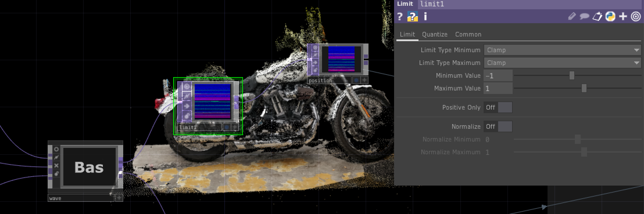
Task: Click the Normalize parameter label
Action: coord(466,126)
